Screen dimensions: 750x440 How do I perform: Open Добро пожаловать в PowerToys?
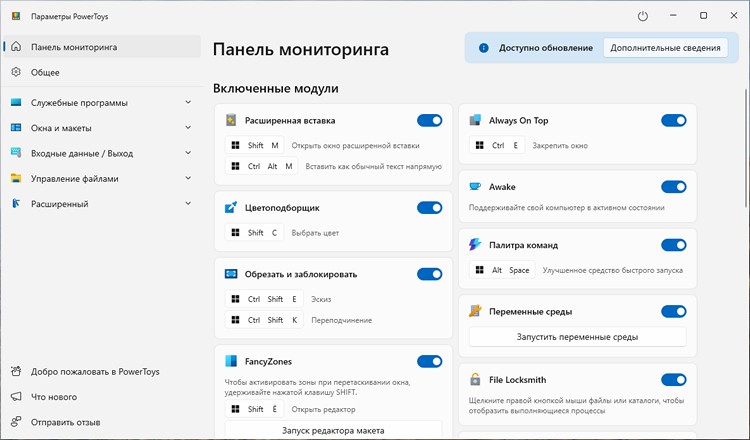[x=102, y=372]
